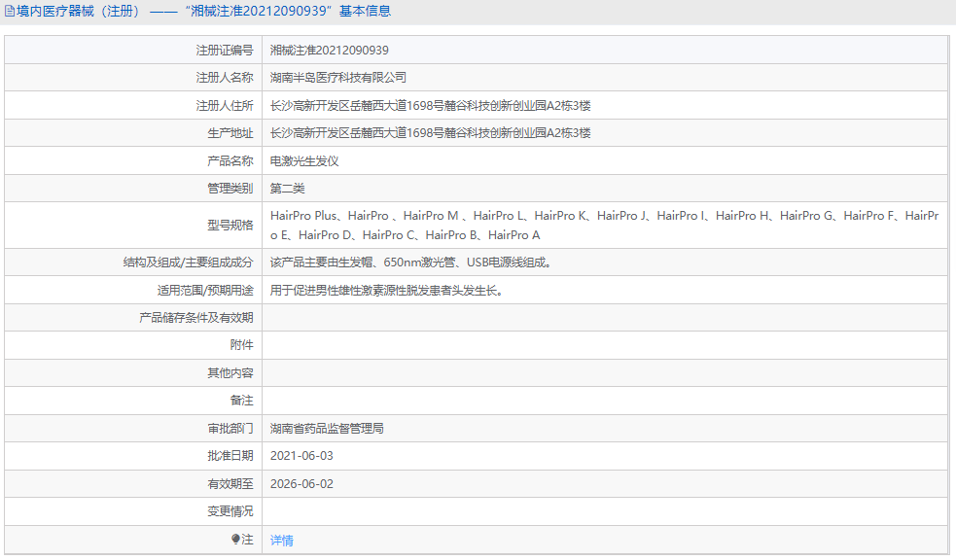Click the address value in the 生产地址 row

[431, 133]
